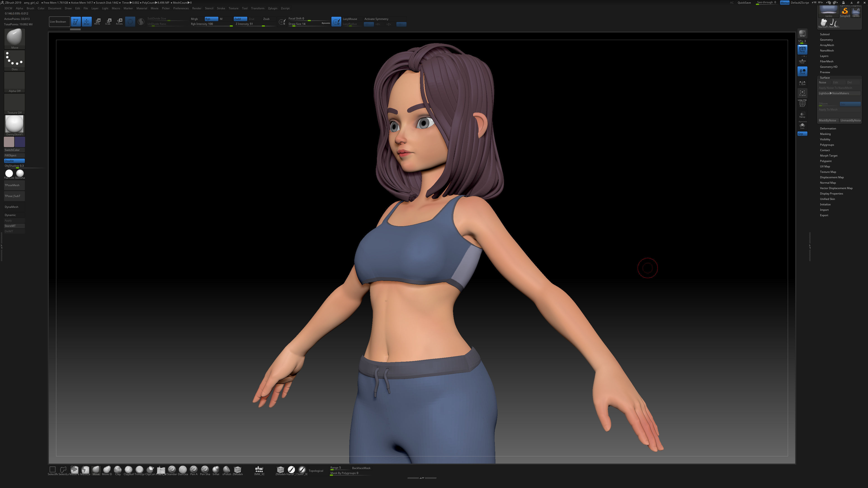This screenshot has height=488, width=868.
Task: Click the Alpha Off slot
Action: (14, 82)
